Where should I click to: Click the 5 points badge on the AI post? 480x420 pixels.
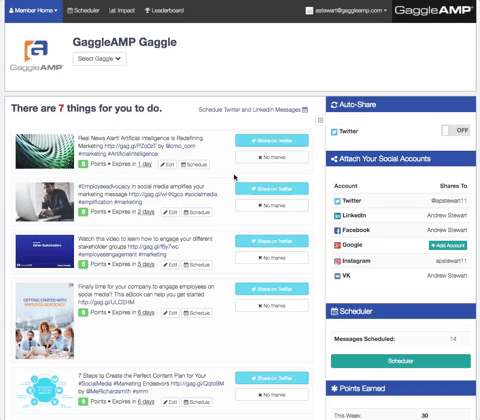(x=83, y=164)
